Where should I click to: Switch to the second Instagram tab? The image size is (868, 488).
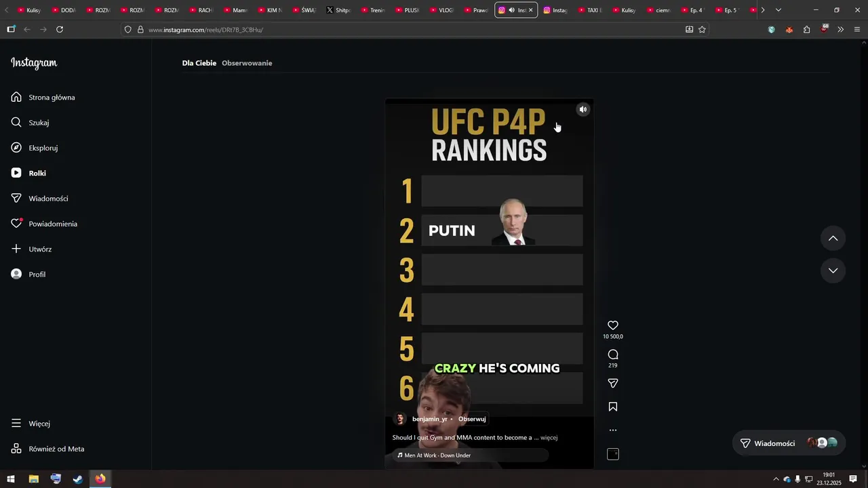555,10
